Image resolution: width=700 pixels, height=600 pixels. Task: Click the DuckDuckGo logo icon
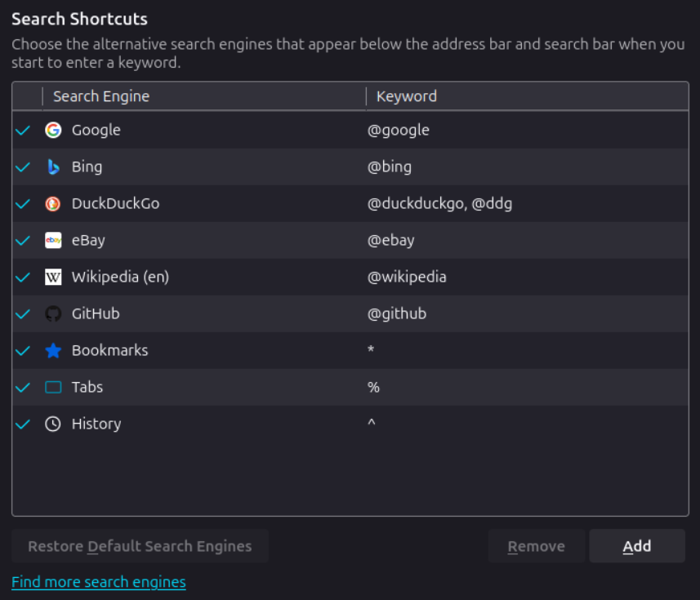pos(53,203)
